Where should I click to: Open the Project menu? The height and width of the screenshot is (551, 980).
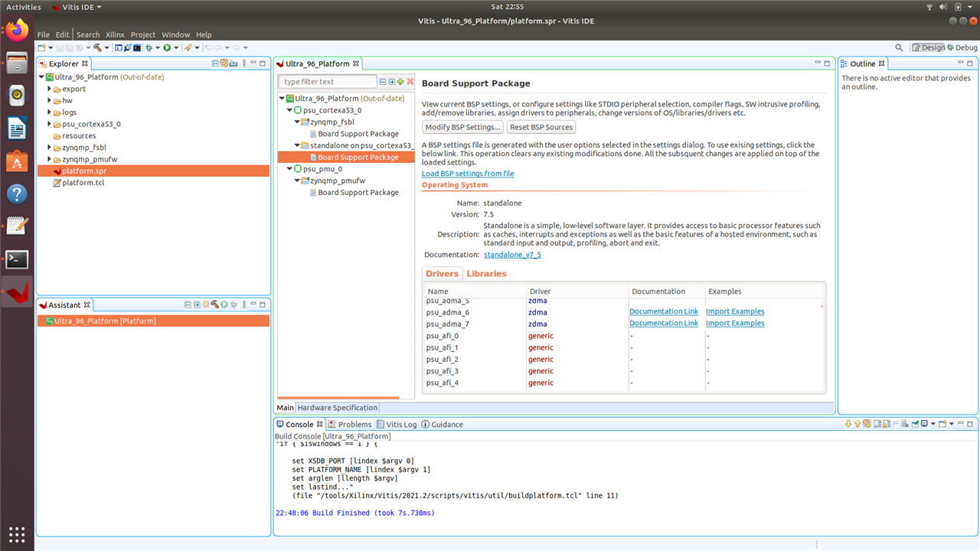(143, 34)
